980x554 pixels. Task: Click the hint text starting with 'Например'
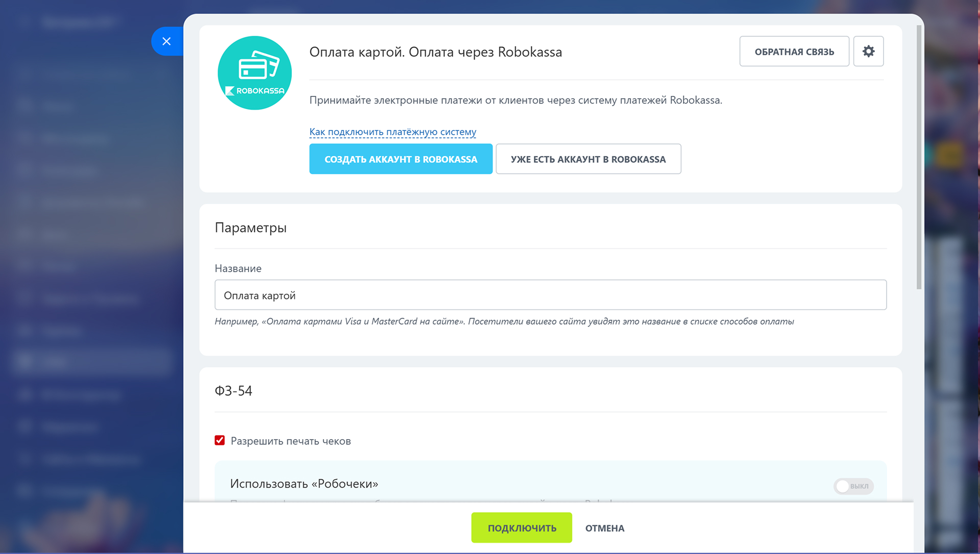pos(504,321)
